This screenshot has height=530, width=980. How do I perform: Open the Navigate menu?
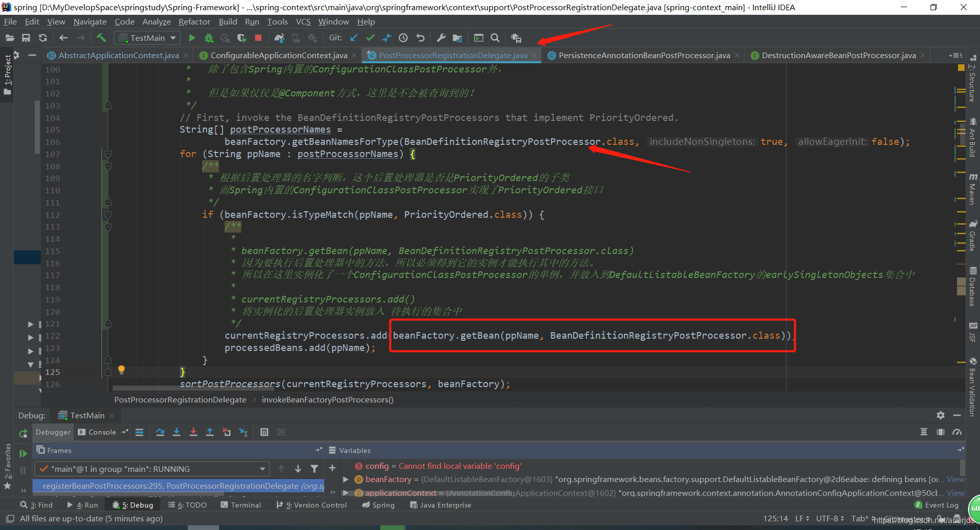tap(90, 21)
